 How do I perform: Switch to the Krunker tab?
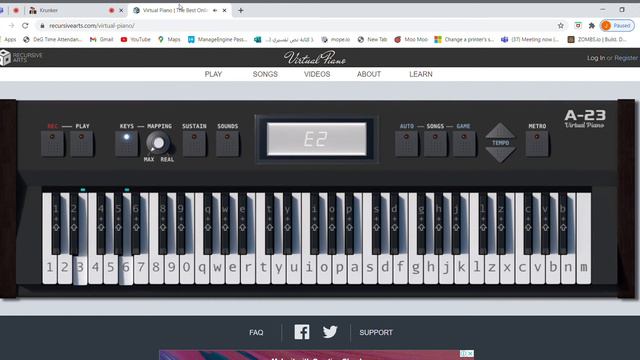[76, 11]
